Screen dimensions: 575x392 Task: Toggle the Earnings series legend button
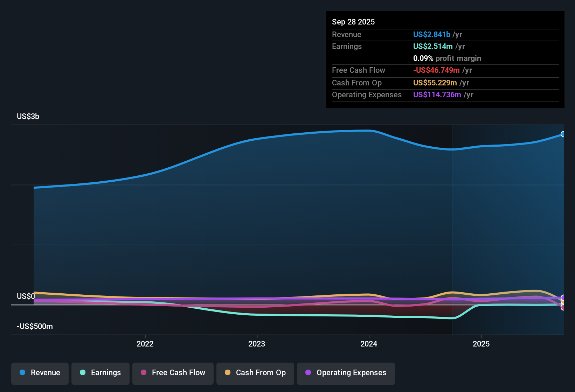pyautogui.click(x=101, y=373)
